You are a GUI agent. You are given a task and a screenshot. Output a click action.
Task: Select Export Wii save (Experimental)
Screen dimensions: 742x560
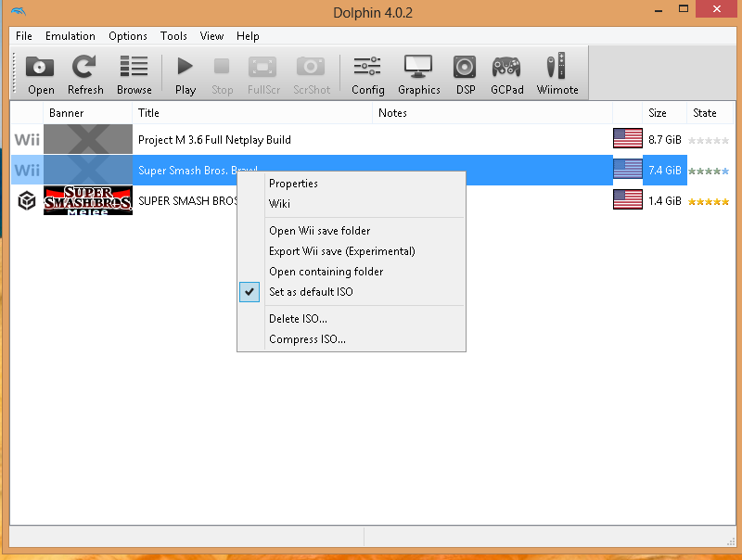pos(352,251)
